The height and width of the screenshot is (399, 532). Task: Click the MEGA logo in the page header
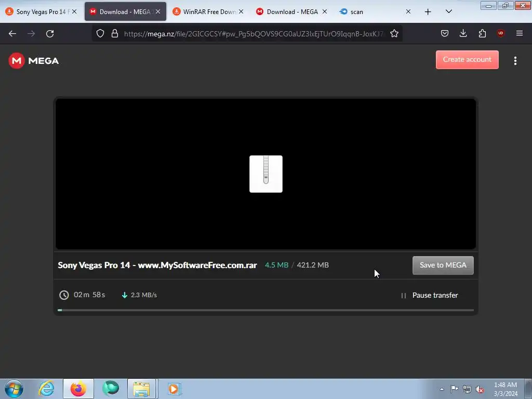point(34,61)
